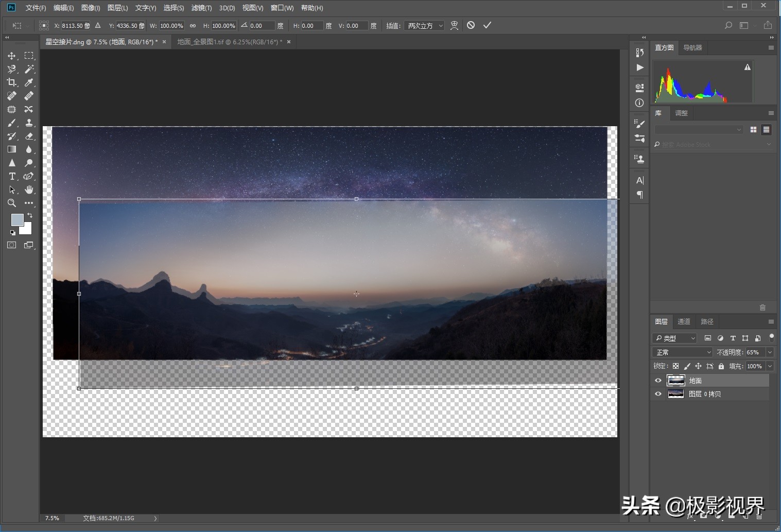Select the Move tool
Viewport: 781px width, 532px height.
click(12, 56)
